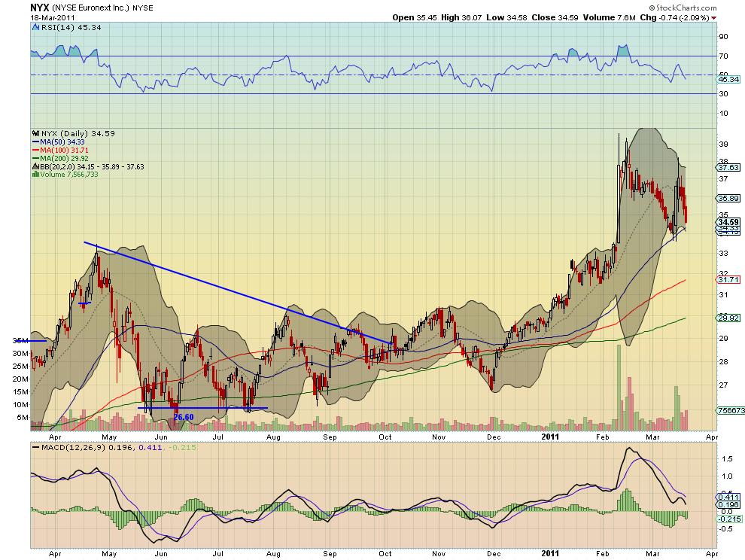Click the Volume 7,566,733 legend text
Image resolution: width=745 pixels, height=560 pixels.
[x=69, y=175]
